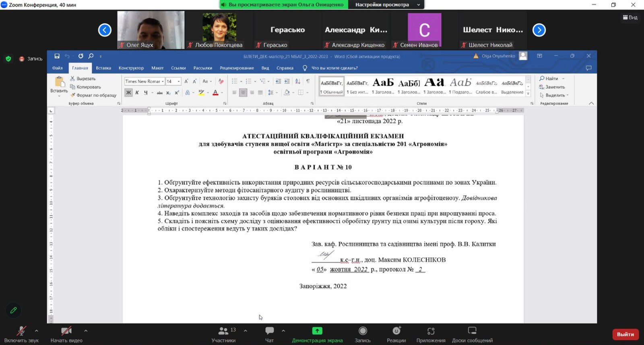Select Обычный style thumbnail
Image resolution: width=644 pixels, height=345 pixels.
pos(332,86)
